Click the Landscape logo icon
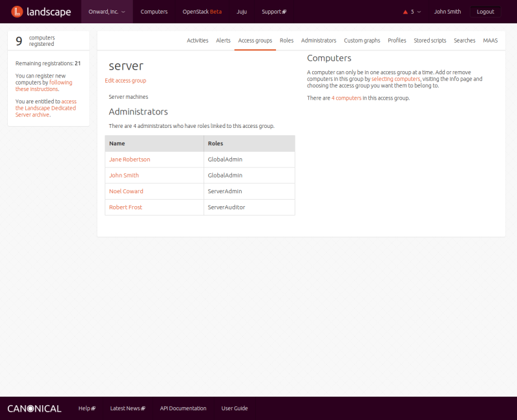Screen dimensions: 517x420 click(x=17, y=12)
